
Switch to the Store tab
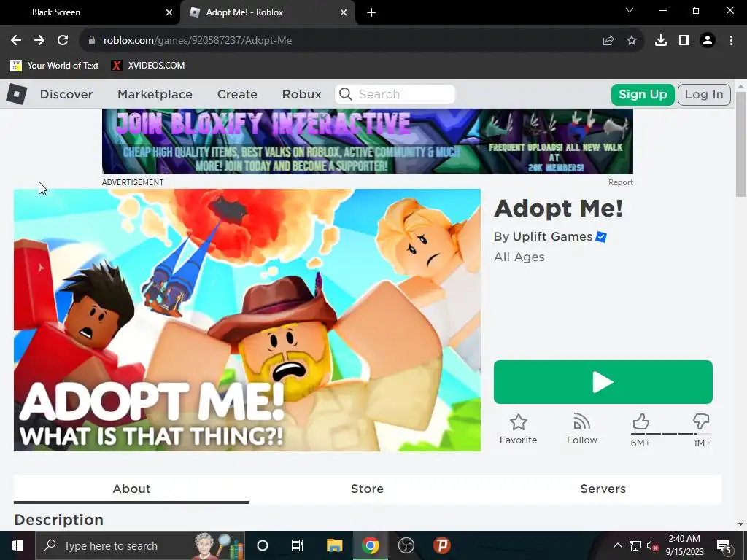click(x=368, y=489)
